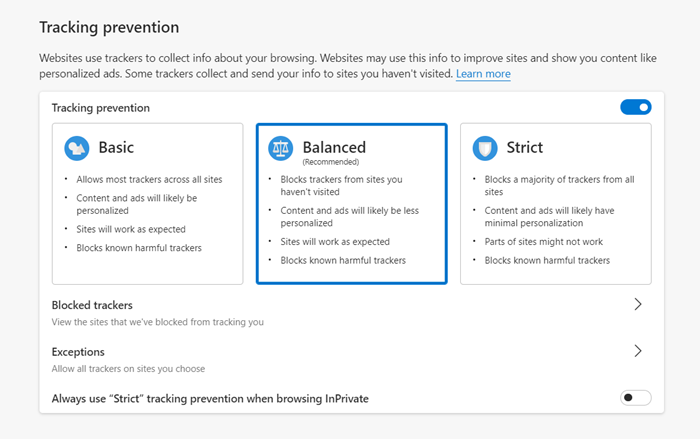Select the Basic tracking prevention card
This screenshot has height=439, width=700.
tap(147, 204)
